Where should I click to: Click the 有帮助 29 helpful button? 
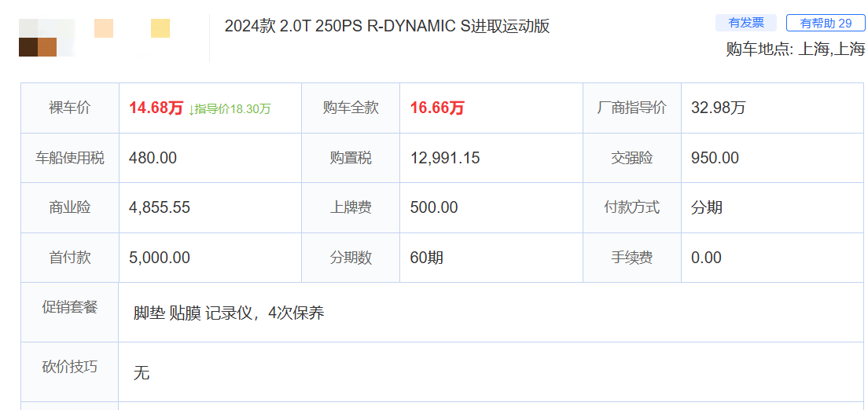826,23
